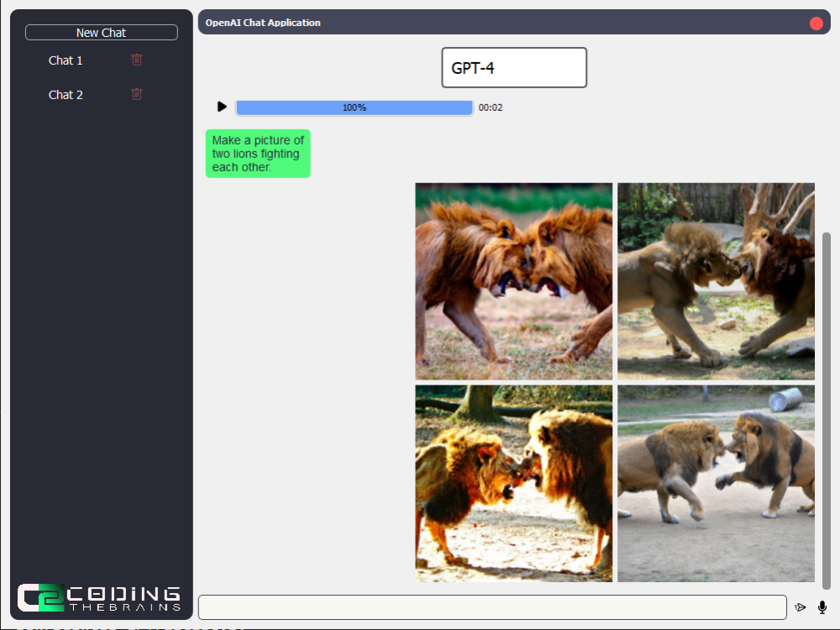The height and width of the screenshot is (630, 840).
Task: Open the GPT-4 model selector
Action: pyautogui.click(x=514, y=67)
